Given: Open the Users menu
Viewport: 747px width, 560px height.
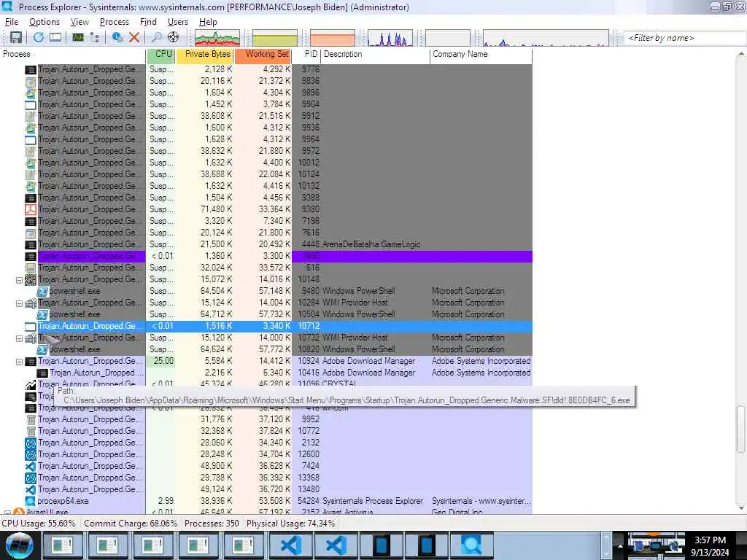Looking at the screenshot, I should point(178,22).
